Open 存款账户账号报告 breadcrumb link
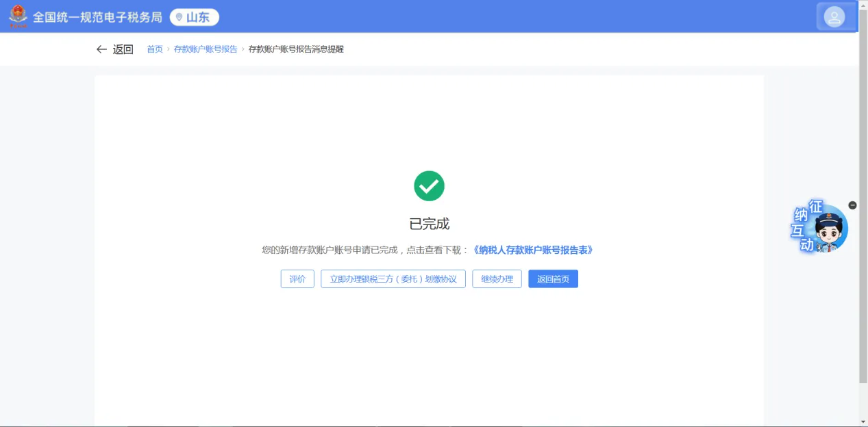 [x=206, y=49]
